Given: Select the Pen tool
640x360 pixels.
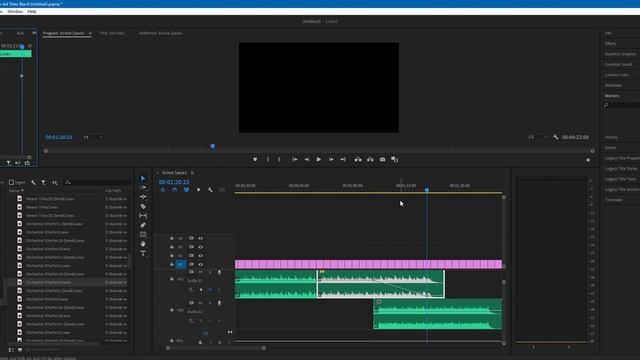Looking at the screenshot, I should click(x=143, y=225).
